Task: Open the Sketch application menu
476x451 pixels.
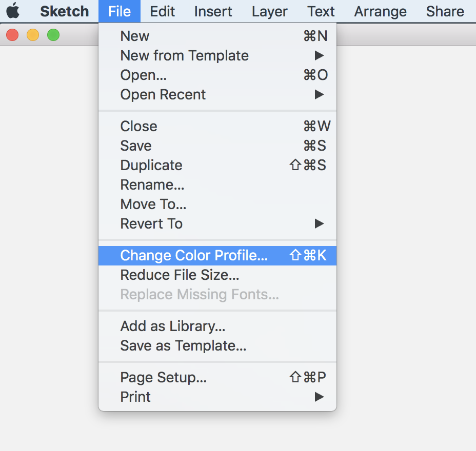Action: (x=65, y=11)
